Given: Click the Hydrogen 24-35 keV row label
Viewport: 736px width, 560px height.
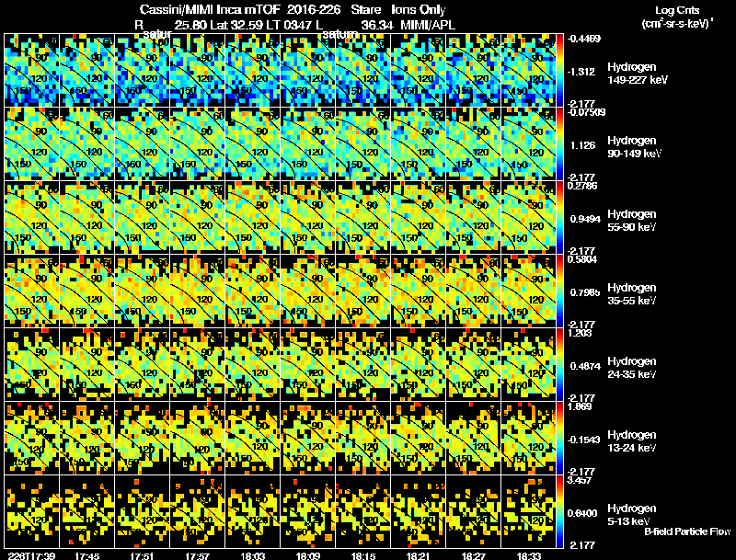Looking at the screenshot, I should pyautogui.click(x=631, y=368).
